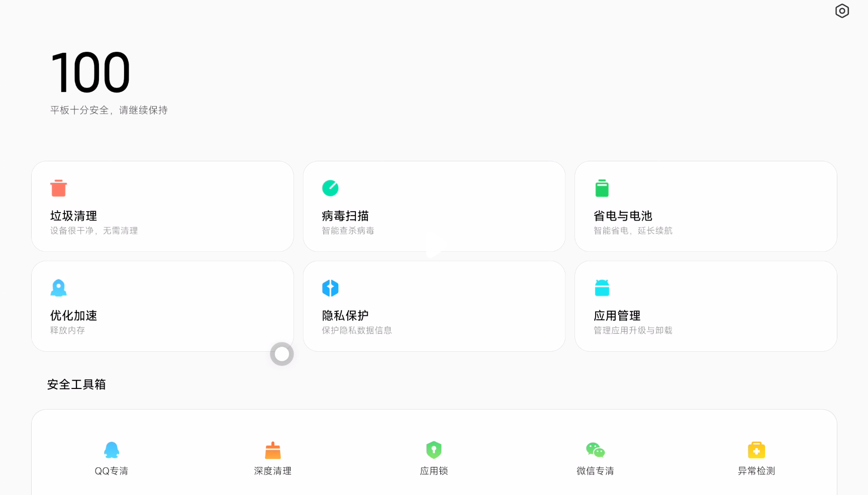The height and width of the screenshot is (495, 868).
Task: Click the 优化加速 rocket icon
Action: (59, 288)
